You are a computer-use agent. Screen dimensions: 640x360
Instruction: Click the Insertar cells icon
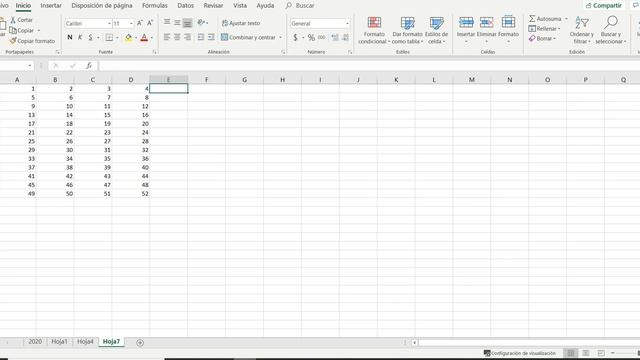click(x=466, y=22)
